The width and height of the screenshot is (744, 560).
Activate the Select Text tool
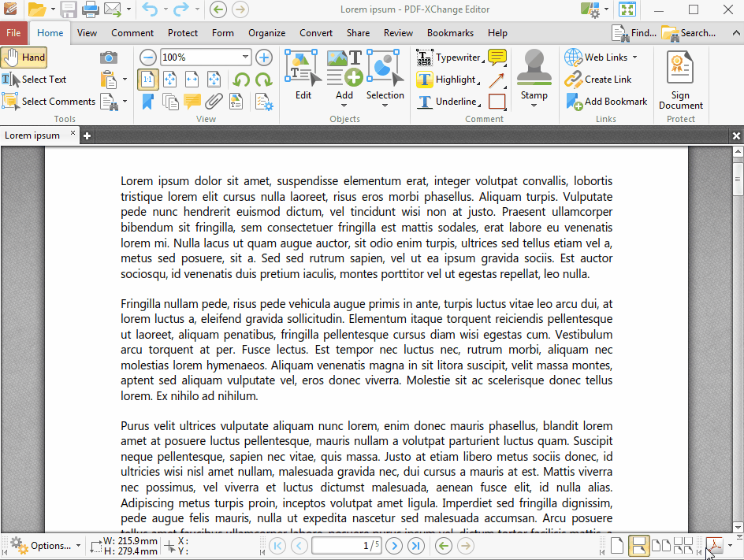[x=34, y=80]
